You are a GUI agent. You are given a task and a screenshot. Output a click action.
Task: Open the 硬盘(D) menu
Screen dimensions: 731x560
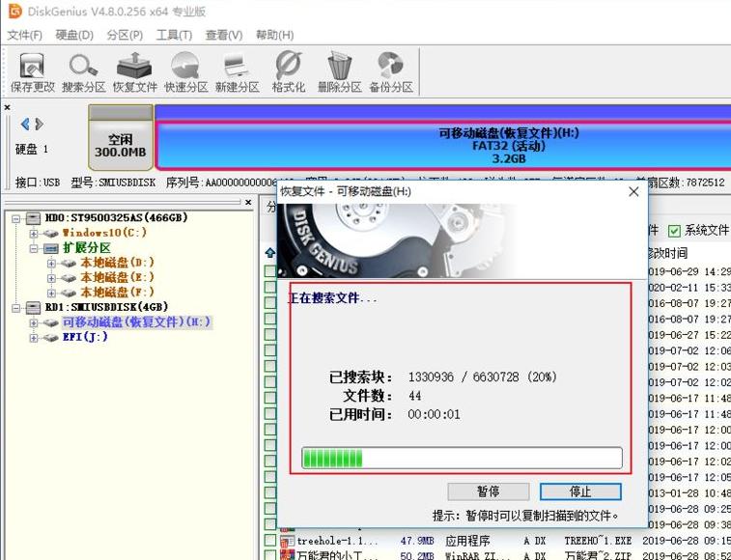click(x=74, y=35)
